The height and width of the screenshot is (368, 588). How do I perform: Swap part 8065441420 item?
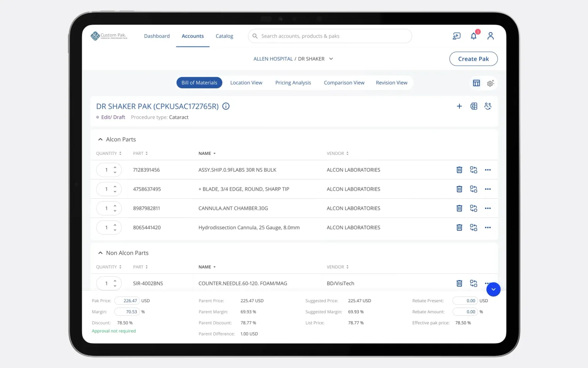[x=473, y=227]
